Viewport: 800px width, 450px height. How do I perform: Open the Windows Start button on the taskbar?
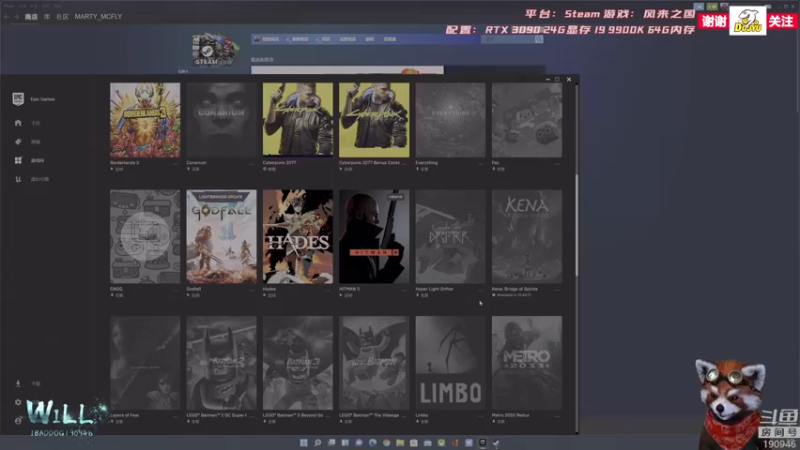pos(304,442)
